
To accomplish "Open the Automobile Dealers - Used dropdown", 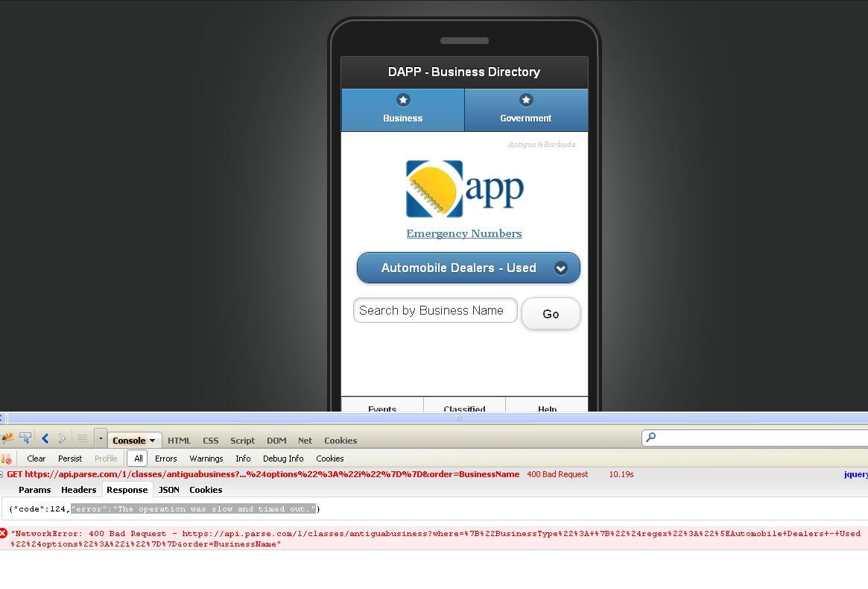I will point(468,268).
